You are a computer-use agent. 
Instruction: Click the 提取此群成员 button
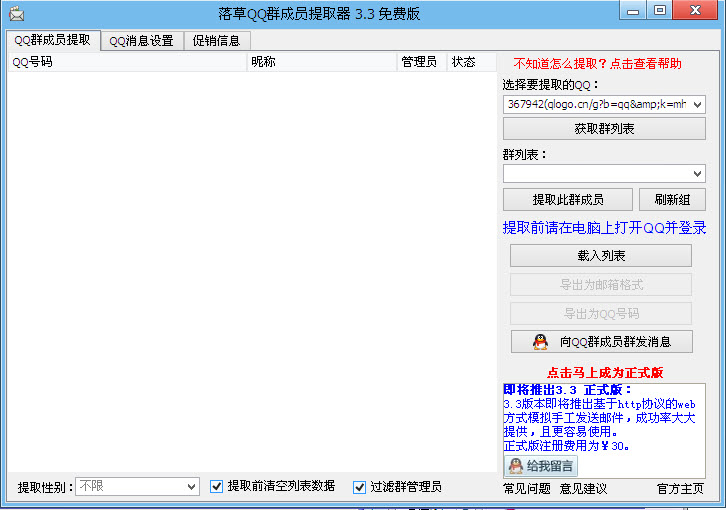pos(568,200)
